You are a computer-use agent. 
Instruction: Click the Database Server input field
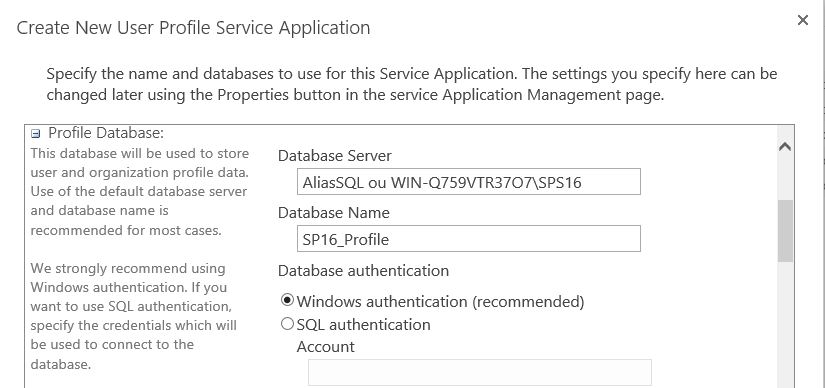coord(468,182)
